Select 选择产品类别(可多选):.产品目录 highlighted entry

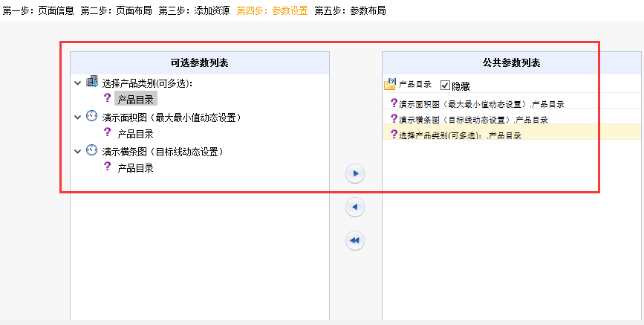click(511, 132)
